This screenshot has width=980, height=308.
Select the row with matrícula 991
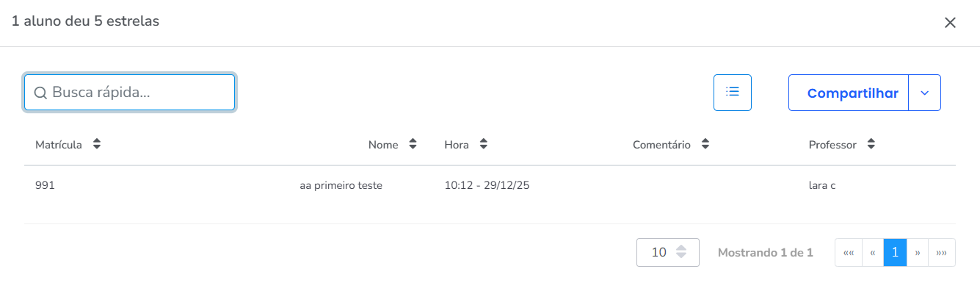coord(46,185)
